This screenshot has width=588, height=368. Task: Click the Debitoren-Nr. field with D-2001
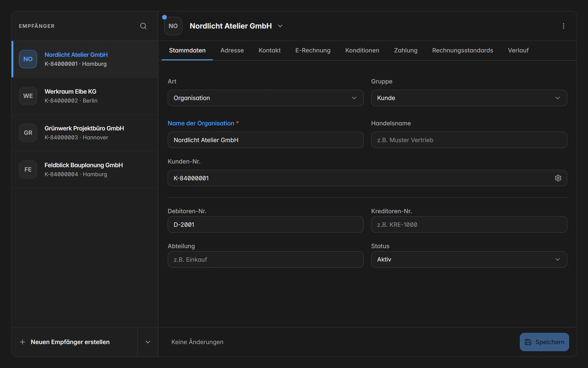[x=266, y=225]
